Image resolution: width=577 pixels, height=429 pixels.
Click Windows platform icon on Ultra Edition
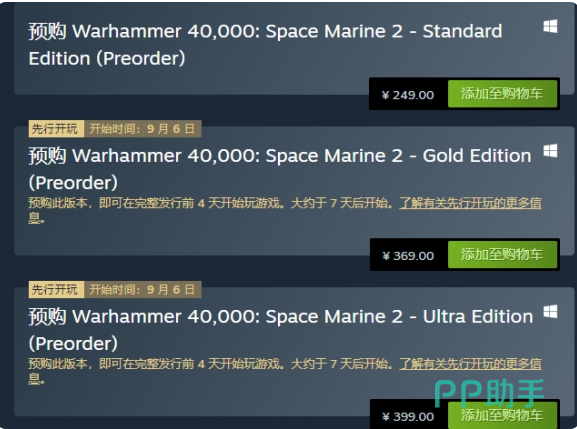550,312
